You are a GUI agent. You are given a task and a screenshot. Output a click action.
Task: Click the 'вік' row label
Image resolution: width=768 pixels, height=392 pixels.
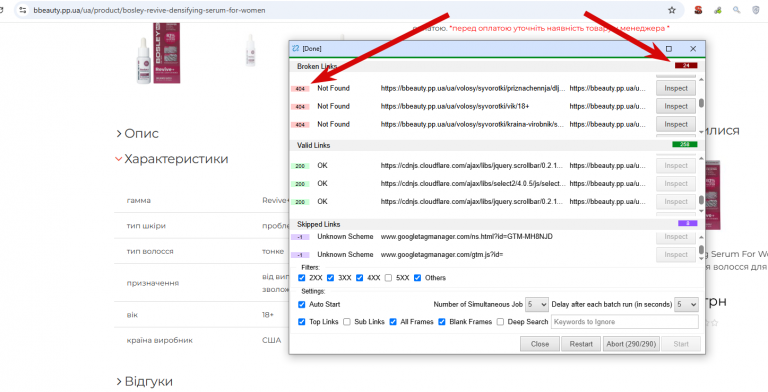[x=132, y=315]
